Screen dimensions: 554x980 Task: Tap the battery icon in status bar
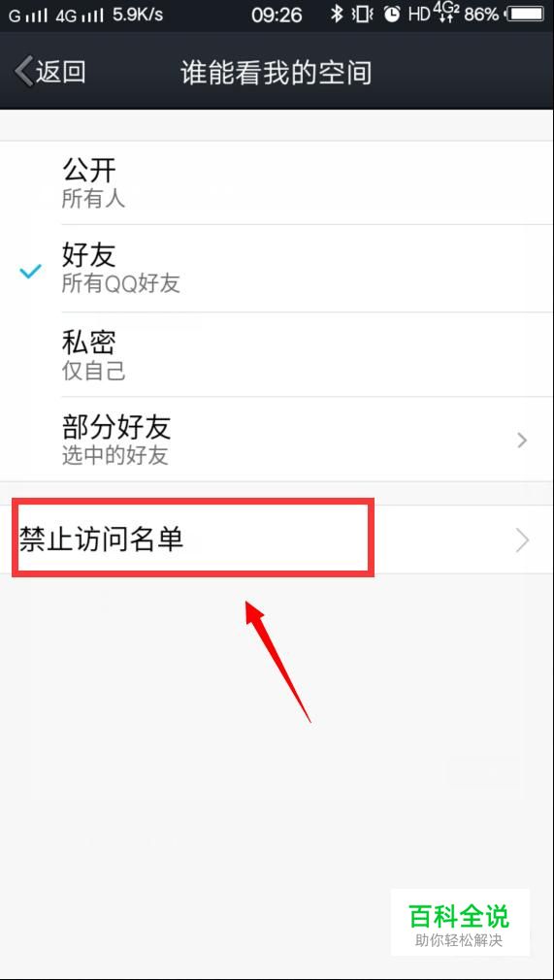click(525, 15)
